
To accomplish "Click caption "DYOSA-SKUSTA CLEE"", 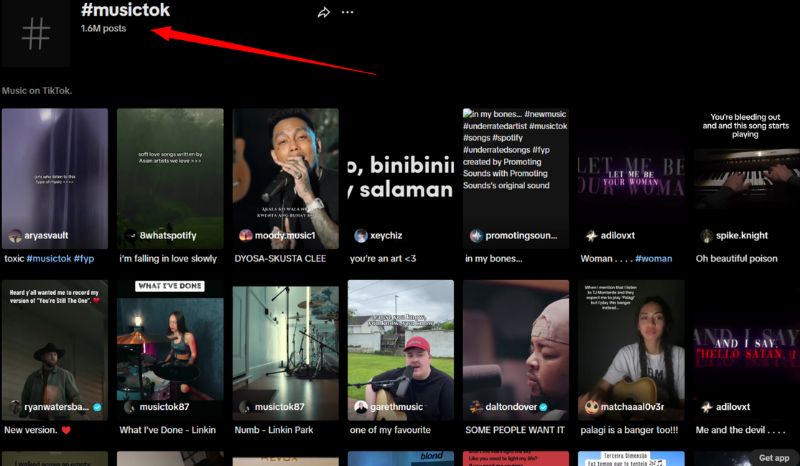I will point(280,259).
